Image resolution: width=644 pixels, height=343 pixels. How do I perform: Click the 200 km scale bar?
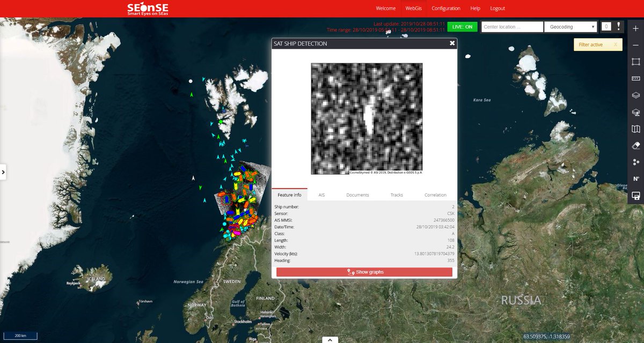pos(20,336)
